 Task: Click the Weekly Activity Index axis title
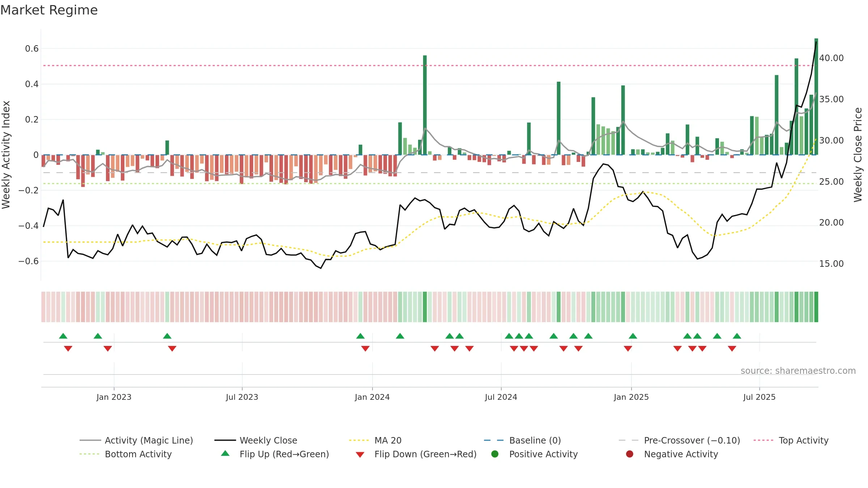pyautogui.click(x=6, y=155)
